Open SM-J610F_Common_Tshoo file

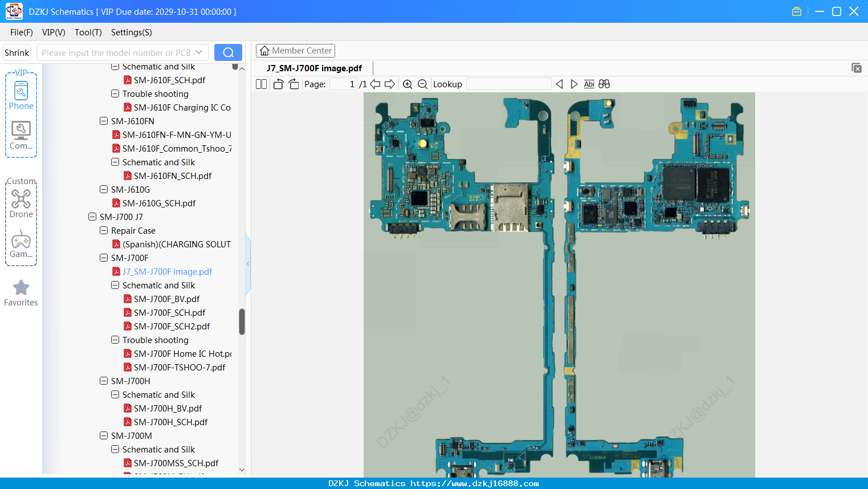click(x=177, y=148)
